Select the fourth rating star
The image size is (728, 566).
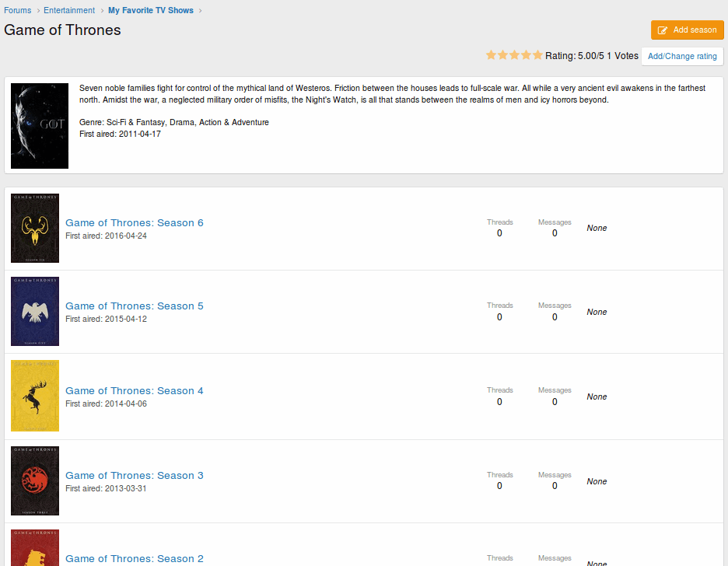(x=526, y=55)
